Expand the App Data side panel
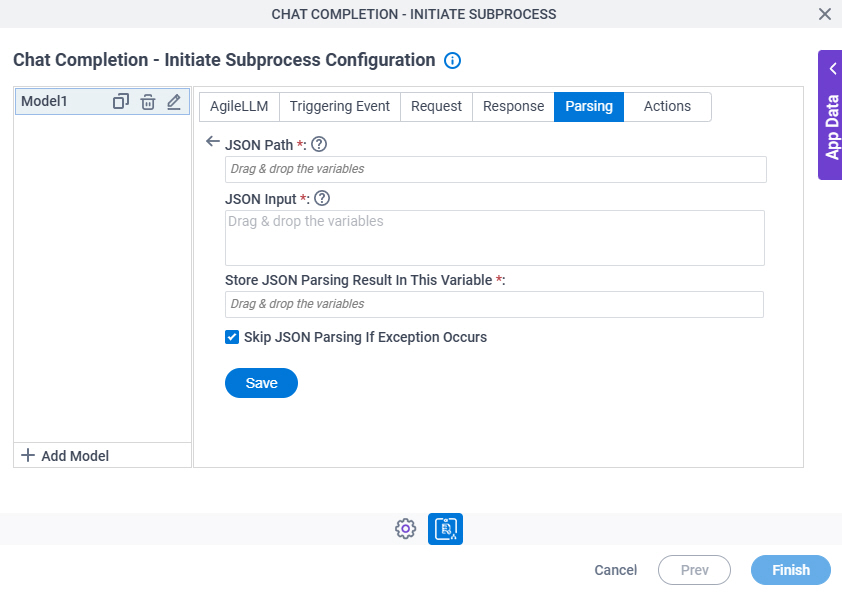This screenshot has width=842, height=596. [830, 115]
